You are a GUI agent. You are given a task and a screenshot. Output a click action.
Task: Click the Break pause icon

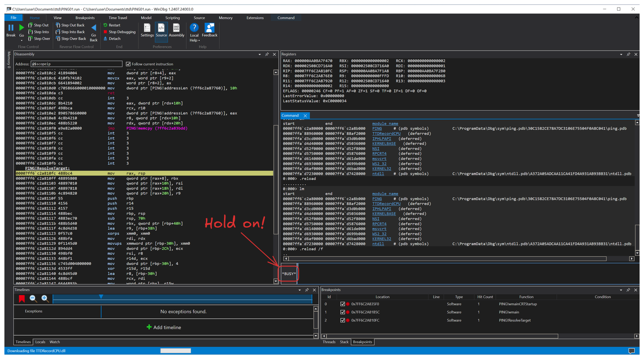(11, 28)
